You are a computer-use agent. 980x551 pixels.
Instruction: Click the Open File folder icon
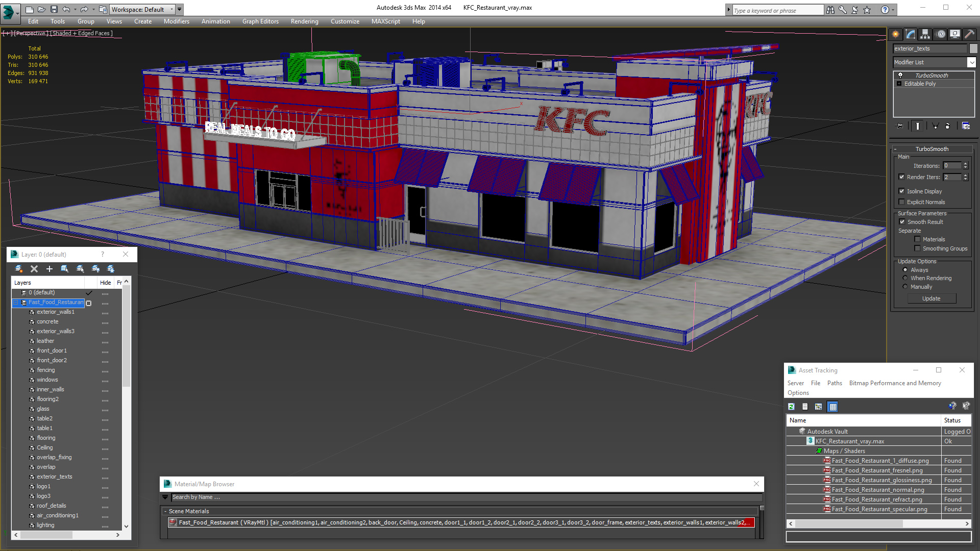point(42,9)
